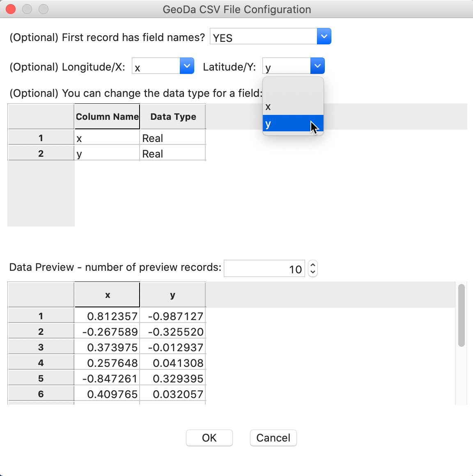This screenshot has height=476, width=473.
Task: Cancel the CSV file configuration
Action: click(x=273, y=438)
